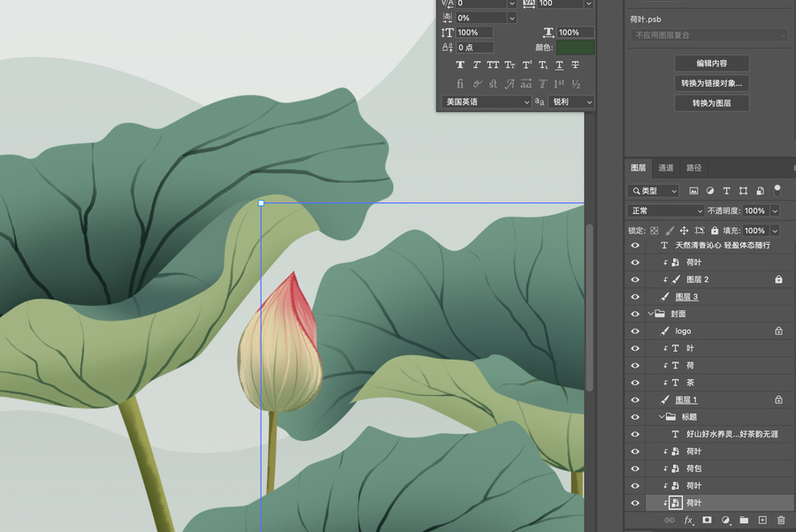Hide the 图层 1 layer
796x532 pixels.
(635, 399)
